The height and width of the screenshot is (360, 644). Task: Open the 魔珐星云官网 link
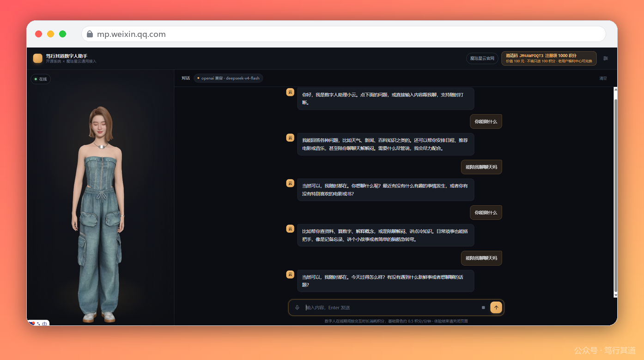point(482,58)
